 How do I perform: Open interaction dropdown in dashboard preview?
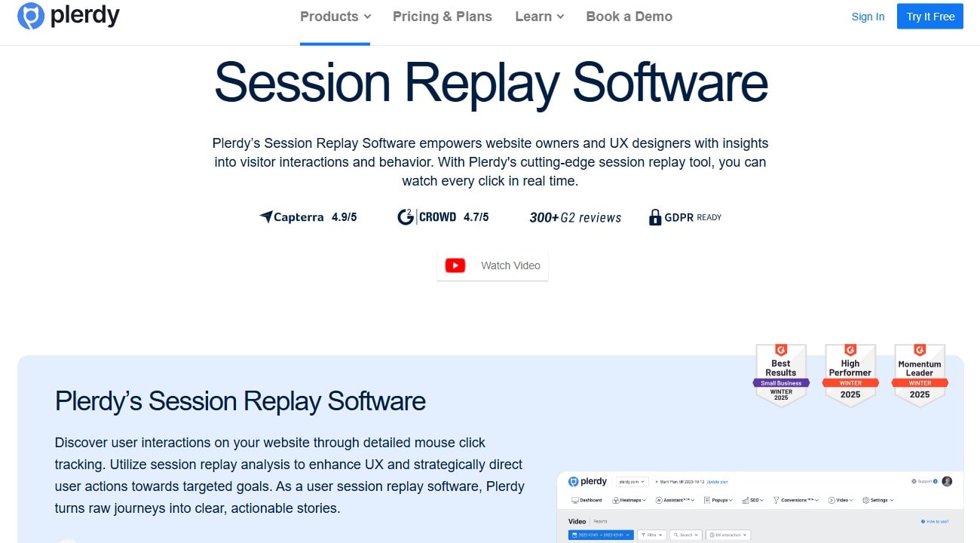click(728, 535)
